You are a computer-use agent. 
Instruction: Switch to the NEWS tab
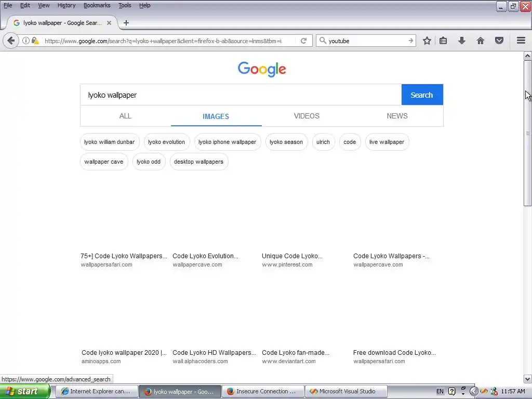(397, 116)
